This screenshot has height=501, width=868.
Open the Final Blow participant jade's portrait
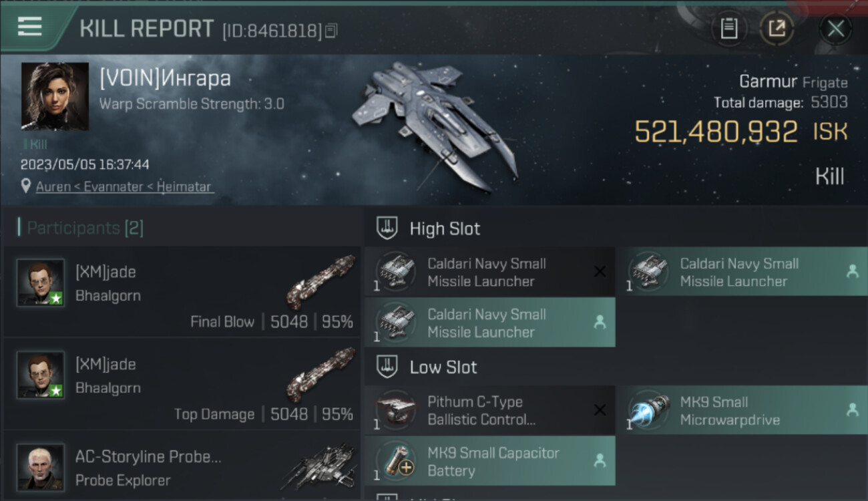[x=41, y=283]
